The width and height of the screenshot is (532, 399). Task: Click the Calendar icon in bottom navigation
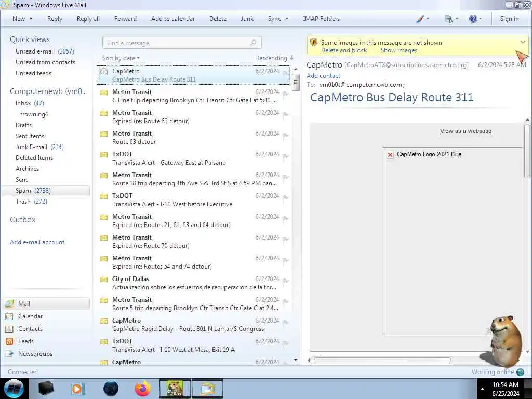point(9,316)
